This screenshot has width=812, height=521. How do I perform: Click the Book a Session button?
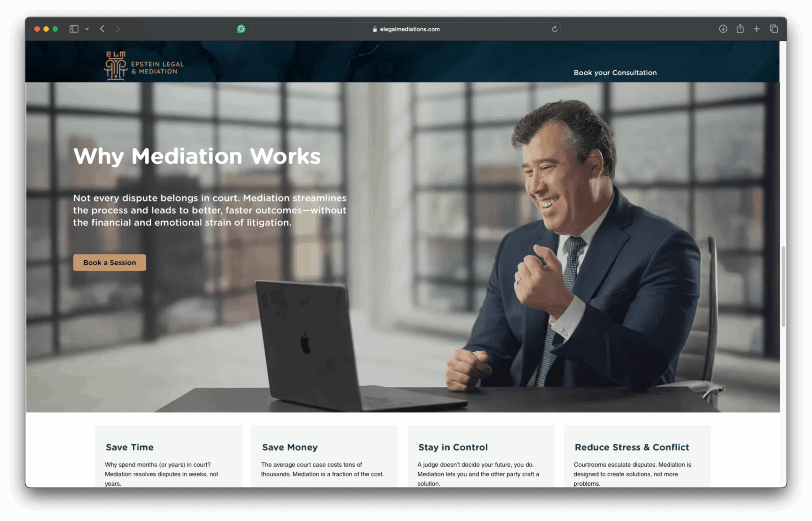[110, 263]
